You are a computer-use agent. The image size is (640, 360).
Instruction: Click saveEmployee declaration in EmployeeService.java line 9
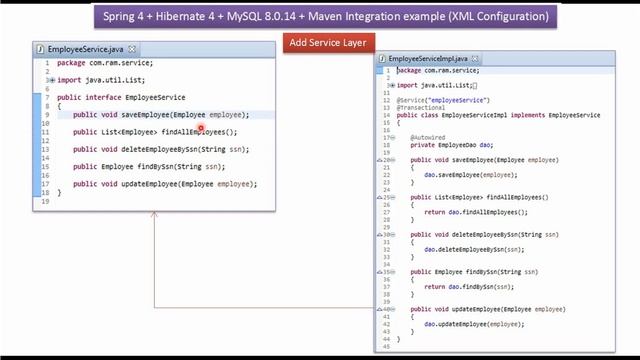tap(161, 115)
